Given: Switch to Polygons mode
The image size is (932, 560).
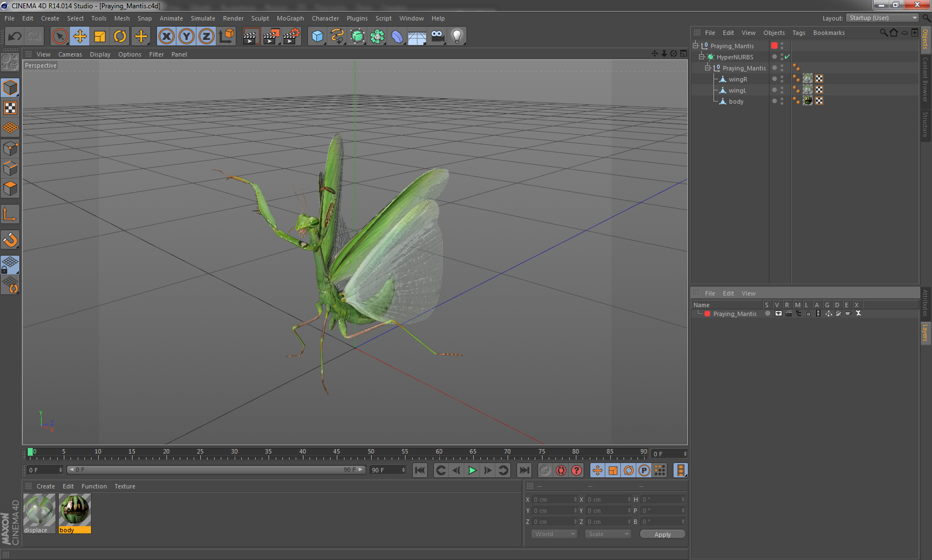Looking at the screenshot, I should pyautogui.click(x=11, y=189).
